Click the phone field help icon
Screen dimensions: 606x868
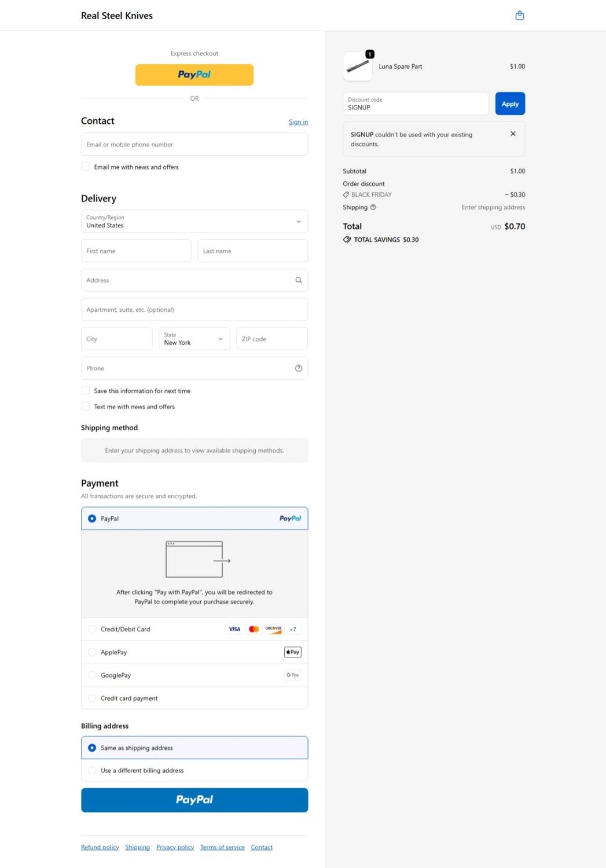pos(299,368)
